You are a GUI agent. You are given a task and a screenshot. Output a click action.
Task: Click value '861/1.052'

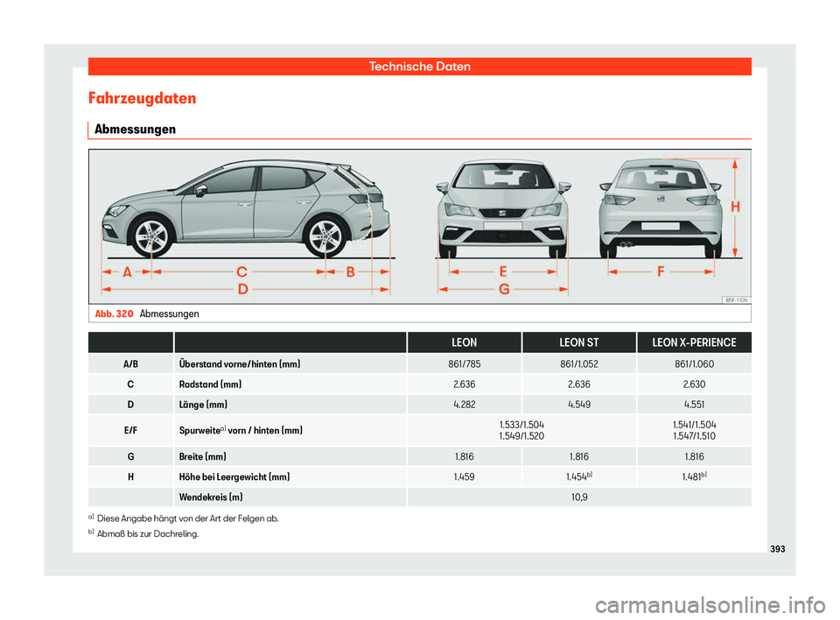579,363
